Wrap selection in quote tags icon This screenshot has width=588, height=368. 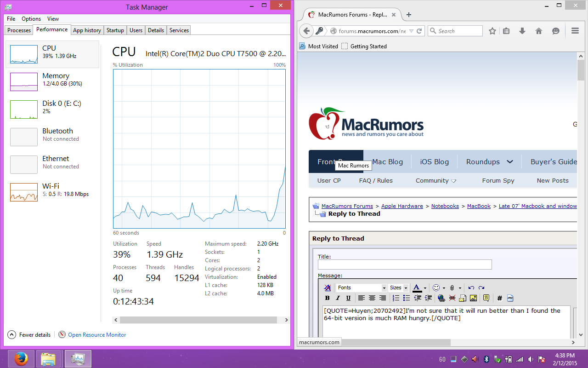486,298
